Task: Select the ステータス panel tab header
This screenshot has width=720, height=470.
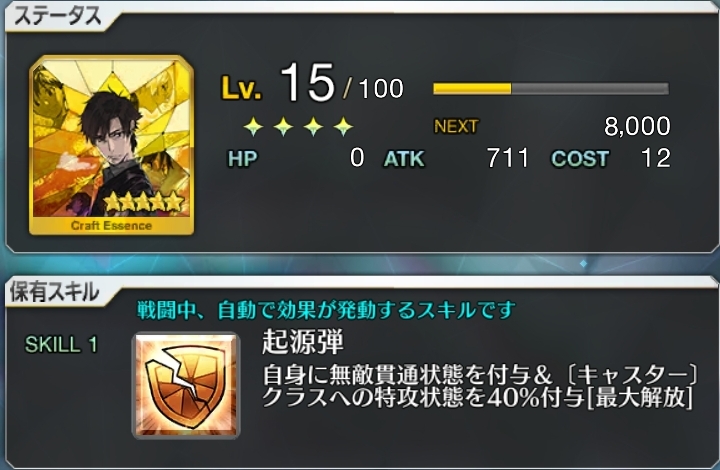Action: [57, 17]
